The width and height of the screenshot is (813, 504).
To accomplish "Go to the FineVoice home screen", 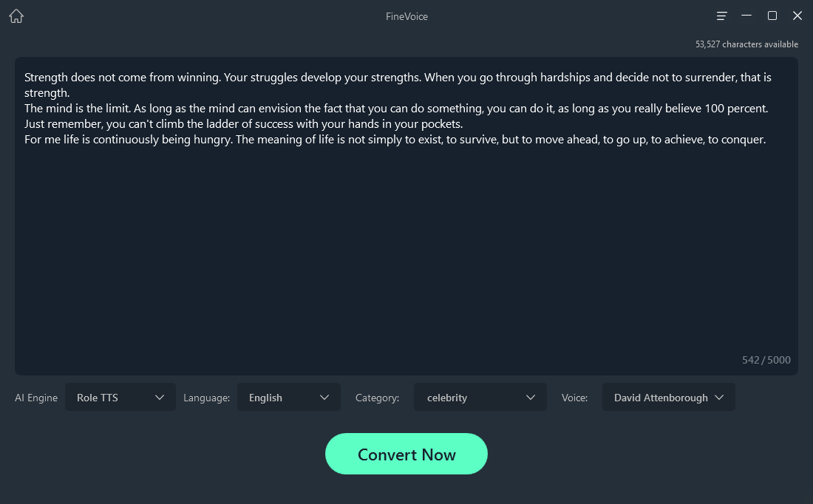I will 16,16.
